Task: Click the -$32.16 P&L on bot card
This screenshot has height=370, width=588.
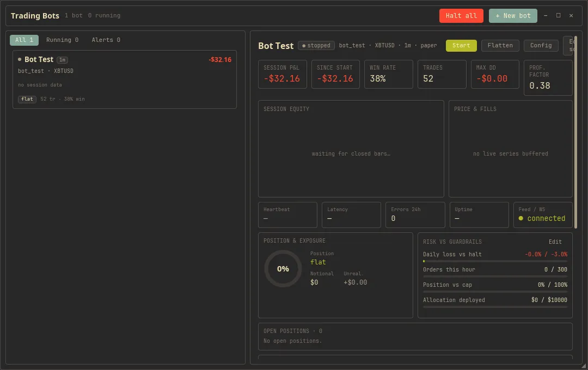Action: pyautogui.click(x=220, y=60)
